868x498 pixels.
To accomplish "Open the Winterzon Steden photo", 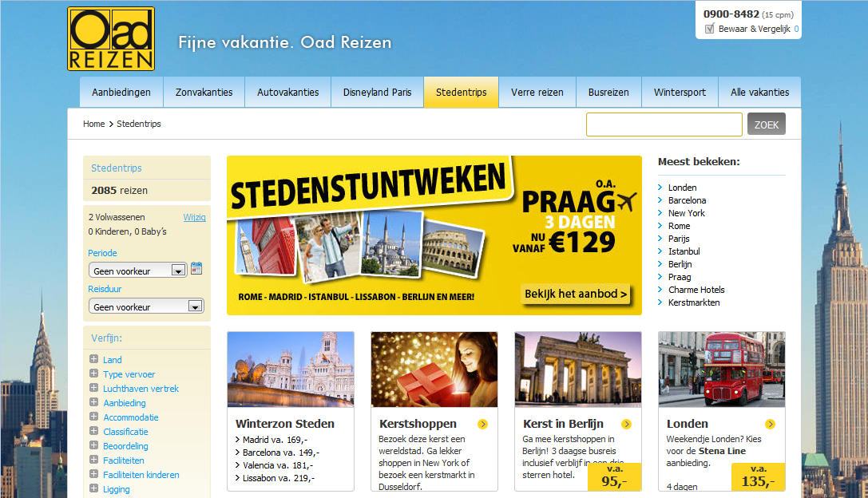I will pos(291,370).
